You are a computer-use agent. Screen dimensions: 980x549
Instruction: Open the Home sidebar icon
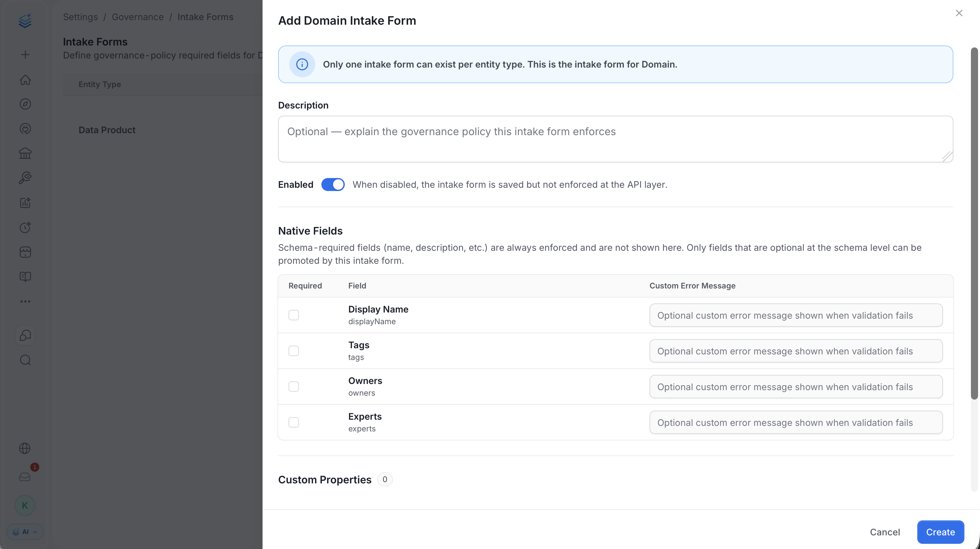click(x=25, y=80)
